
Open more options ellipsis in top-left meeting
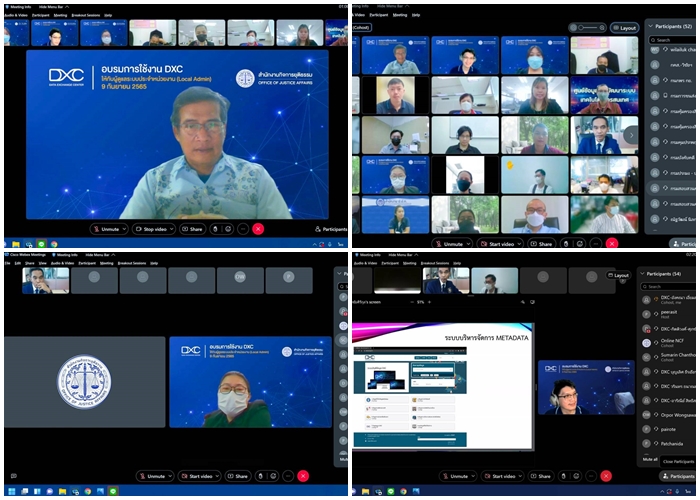click(x=243, y=229)
